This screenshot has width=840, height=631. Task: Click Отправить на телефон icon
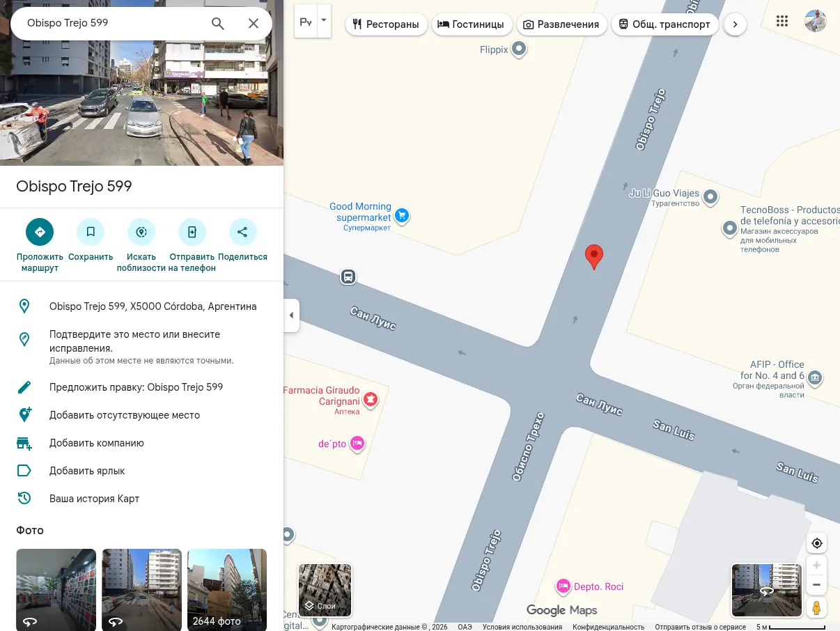tap(192, 232)
